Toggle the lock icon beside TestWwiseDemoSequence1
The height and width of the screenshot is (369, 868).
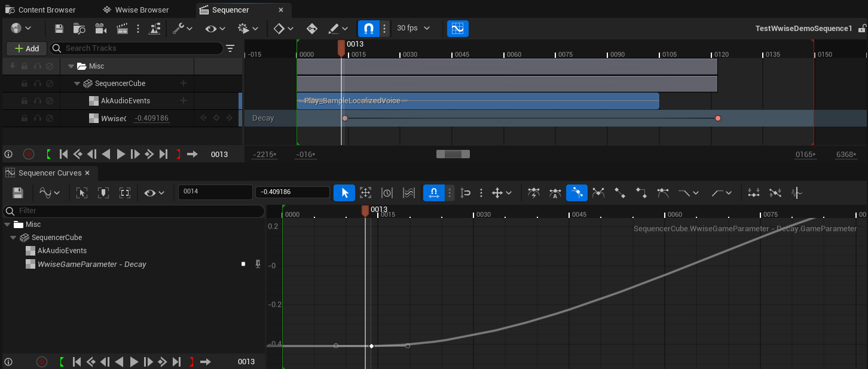click(861, 29)
